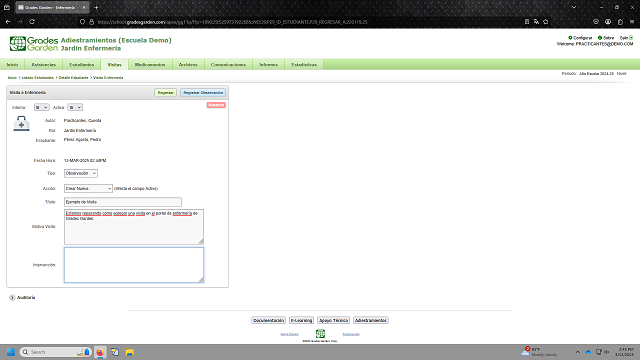Open Firefox from the taskbar
This screenshot has width=640, height=360.
point(100,352)
